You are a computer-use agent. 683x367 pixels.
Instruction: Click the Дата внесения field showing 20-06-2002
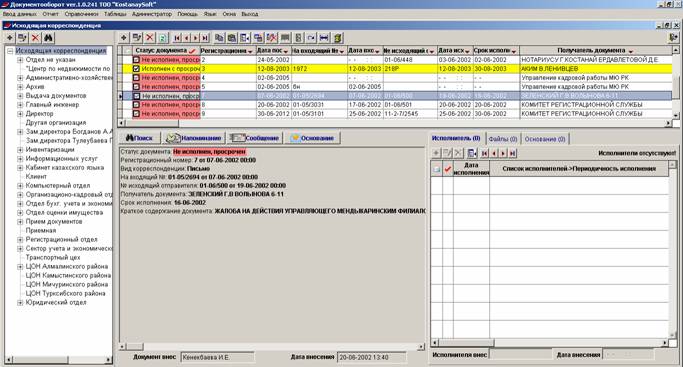(x=372, y=357)
